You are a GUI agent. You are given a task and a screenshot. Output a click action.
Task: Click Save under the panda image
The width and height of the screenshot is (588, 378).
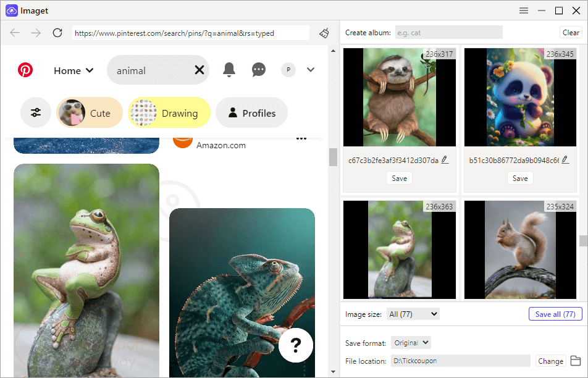pos(520,178)
